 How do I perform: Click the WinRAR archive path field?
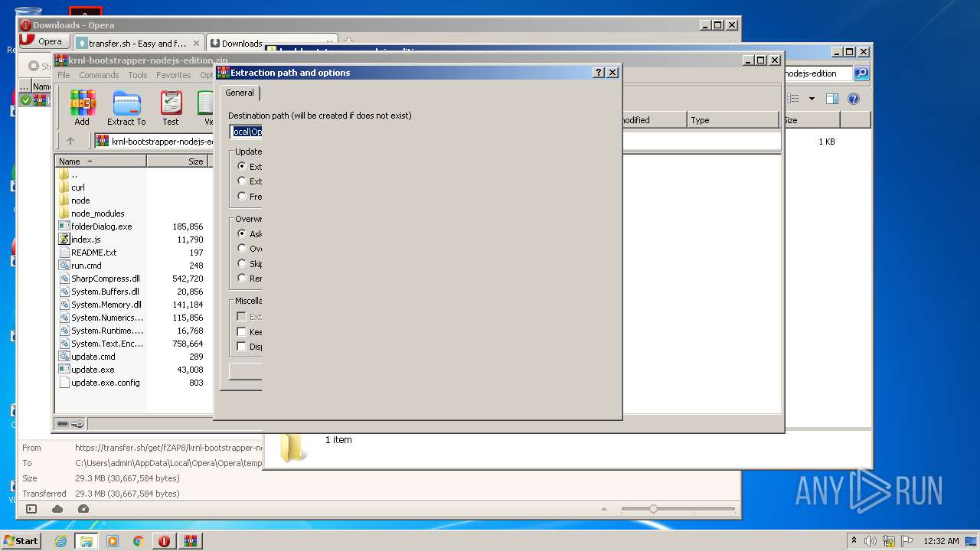point(153,141)
